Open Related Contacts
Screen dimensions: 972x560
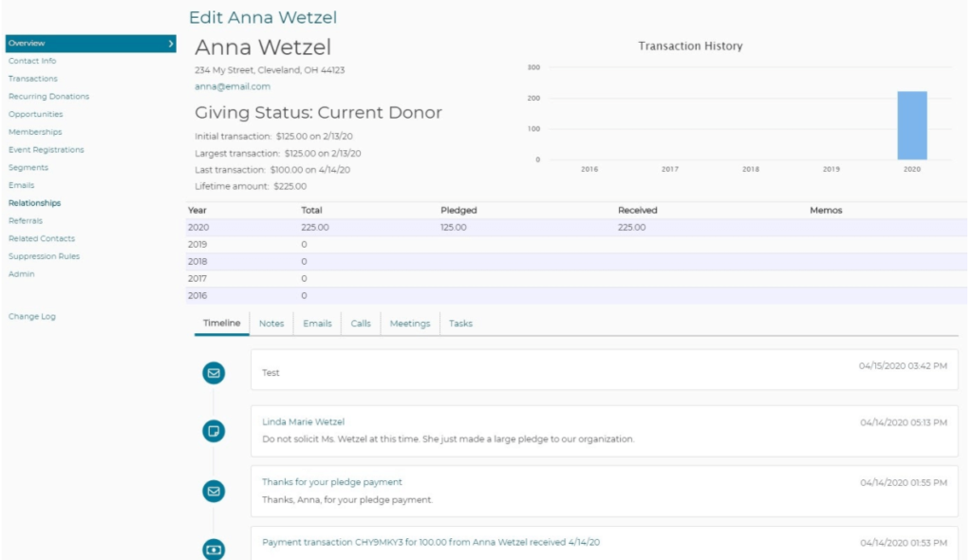click(42, 238)
